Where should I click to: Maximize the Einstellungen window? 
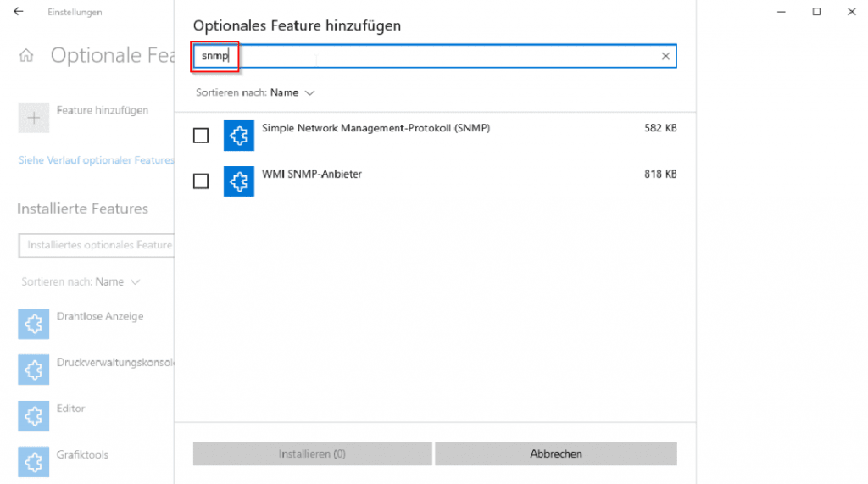816,12
